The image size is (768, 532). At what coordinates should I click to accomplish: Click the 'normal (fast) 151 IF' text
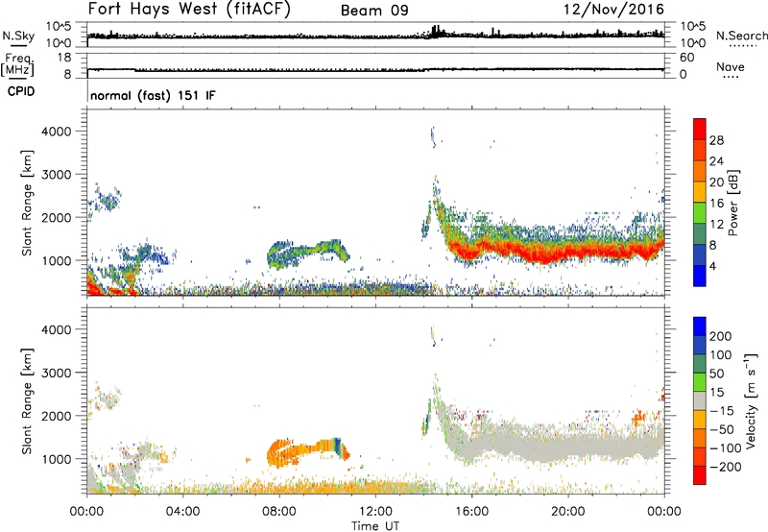(x=153, y=95)
